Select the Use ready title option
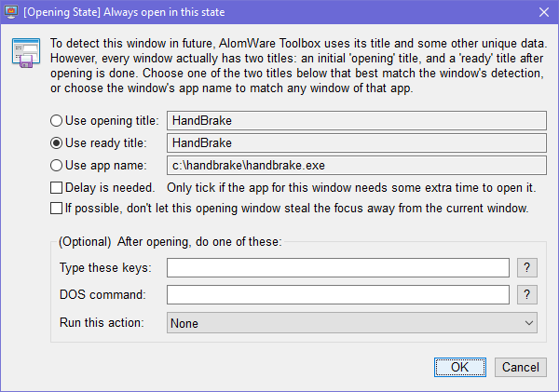Viewport: 559px width, 392px height. pyautogui.click(x=57, y=142)
